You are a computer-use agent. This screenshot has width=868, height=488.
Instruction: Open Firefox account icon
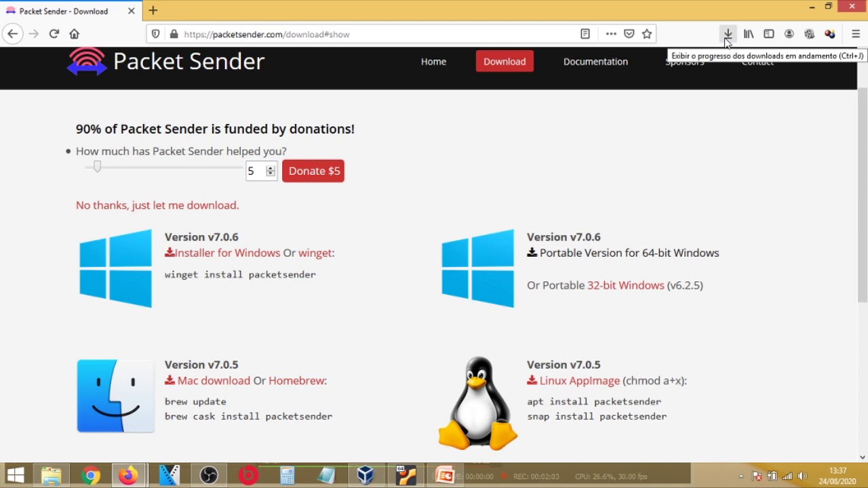pyautogui.click(x=789, y=34)
